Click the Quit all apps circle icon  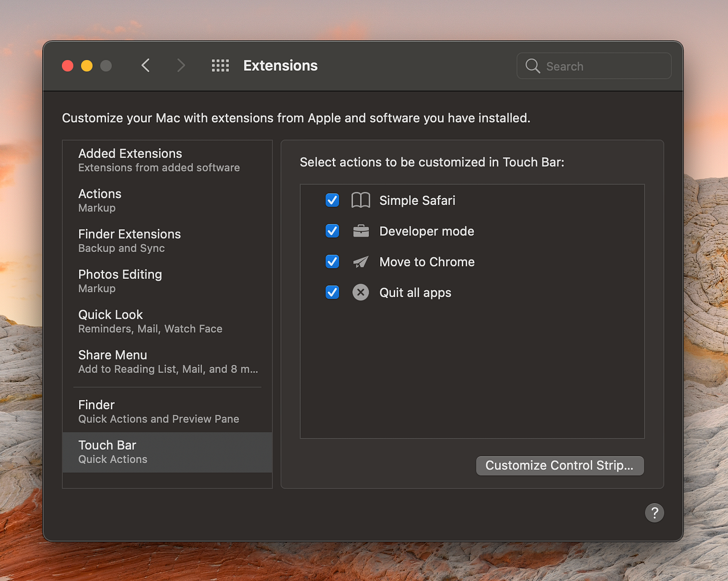point(361,292)
